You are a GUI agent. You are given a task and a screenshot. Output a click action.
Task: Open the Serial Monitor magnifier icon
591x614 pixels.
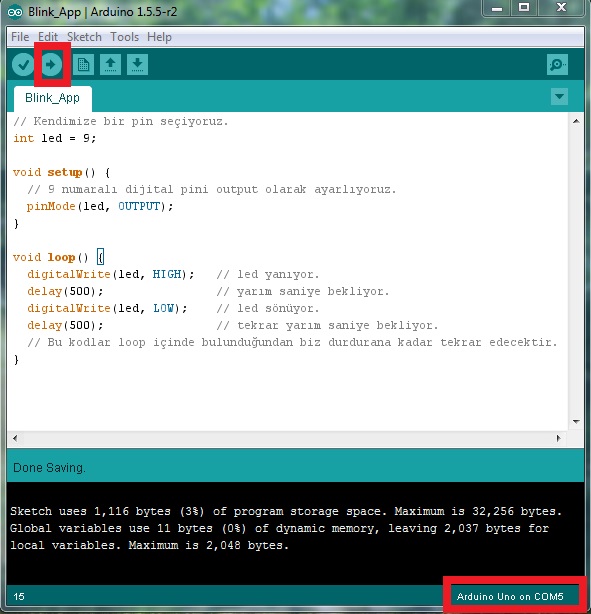point(557,65)
